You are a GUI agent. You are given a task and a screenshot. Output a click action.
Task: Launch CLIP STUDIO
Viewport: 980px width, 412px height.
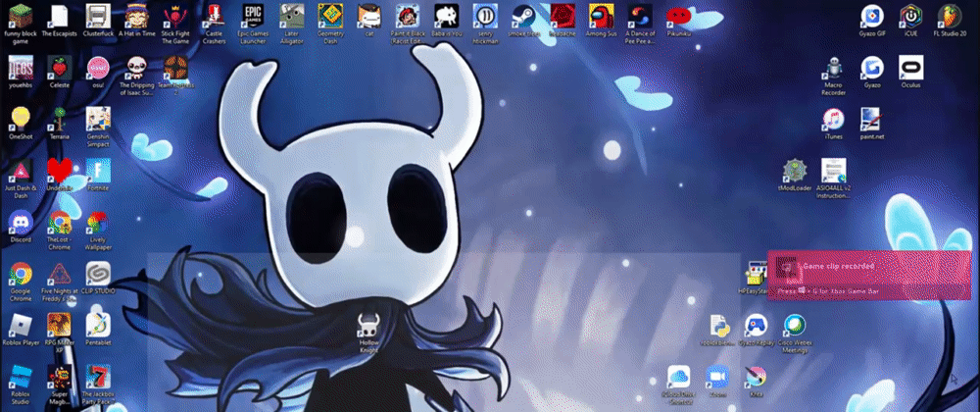click(98, 280)
